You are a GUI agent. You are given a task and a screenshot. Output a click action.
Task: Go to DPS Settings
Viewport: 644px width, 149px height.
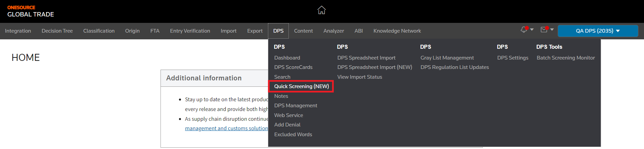(x=513, y=58)
